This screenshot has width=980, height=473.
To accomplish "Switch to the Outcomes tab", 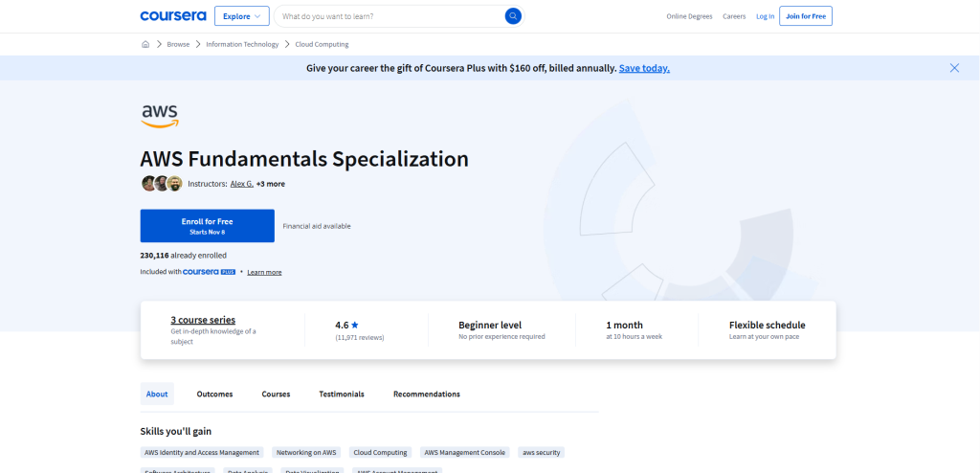I will [214, 394].
